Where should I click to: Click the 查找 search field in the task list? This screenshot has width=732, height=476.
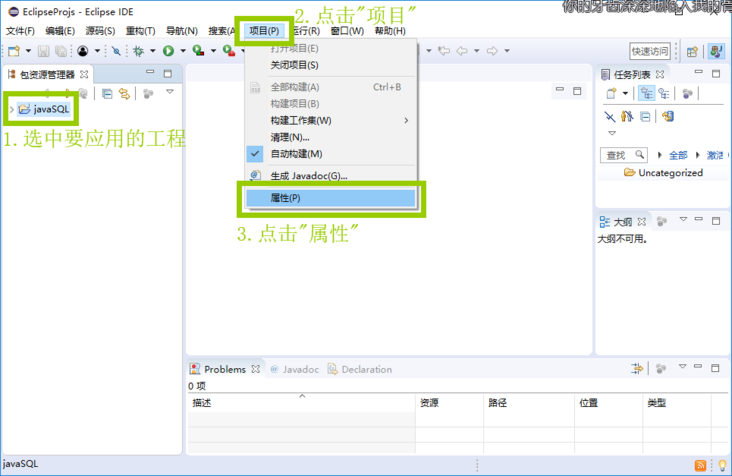pyautogui.click(x=623, y=155)
